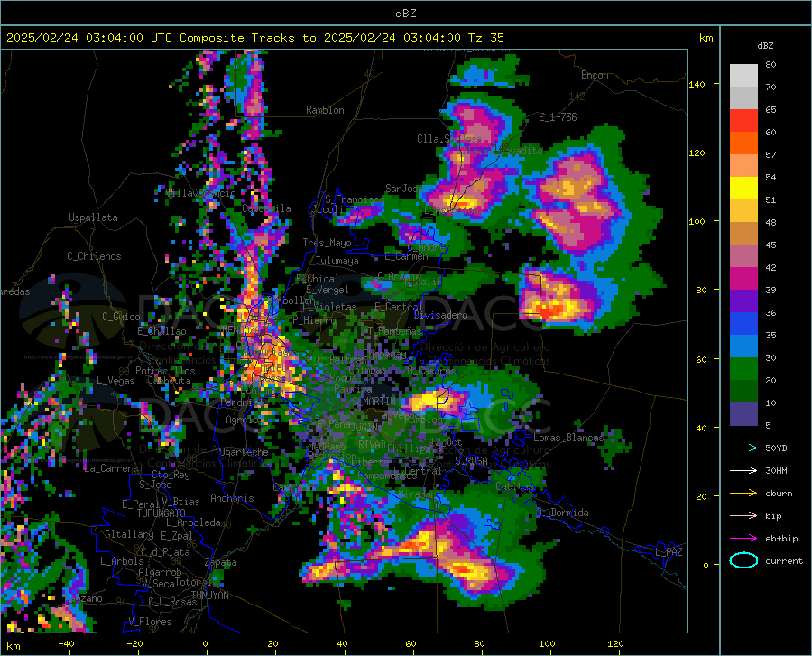Click the L_Dormida place label
This screenshot has width=812, height=656.
(562, 513)
